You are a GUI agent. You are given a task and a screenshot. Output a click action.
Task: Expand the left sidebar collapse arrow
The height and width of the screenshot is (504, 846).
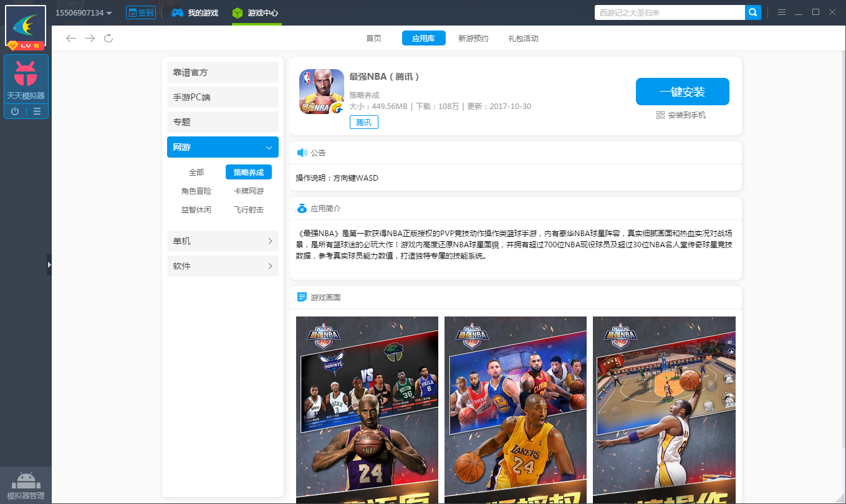(x=49, y=265)
